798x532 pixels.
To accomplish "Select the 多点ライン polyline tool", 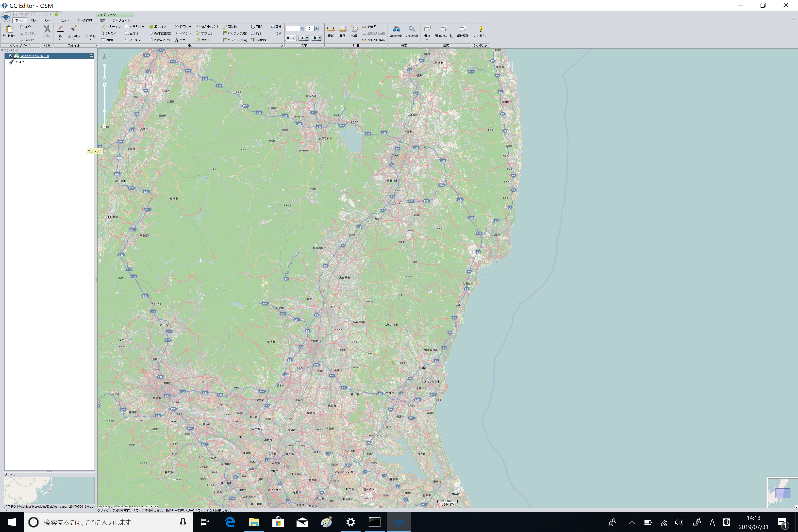I will (111, 27).
